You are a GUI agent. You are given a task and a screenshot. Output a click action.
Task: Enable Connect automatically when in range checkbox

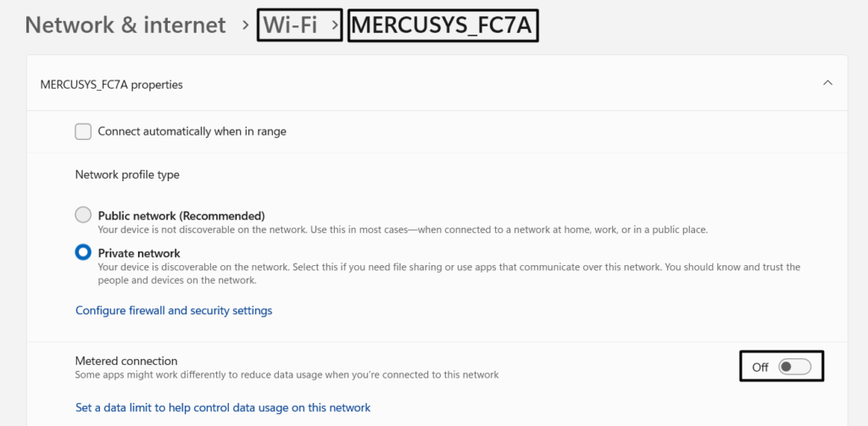pos(83,131)
